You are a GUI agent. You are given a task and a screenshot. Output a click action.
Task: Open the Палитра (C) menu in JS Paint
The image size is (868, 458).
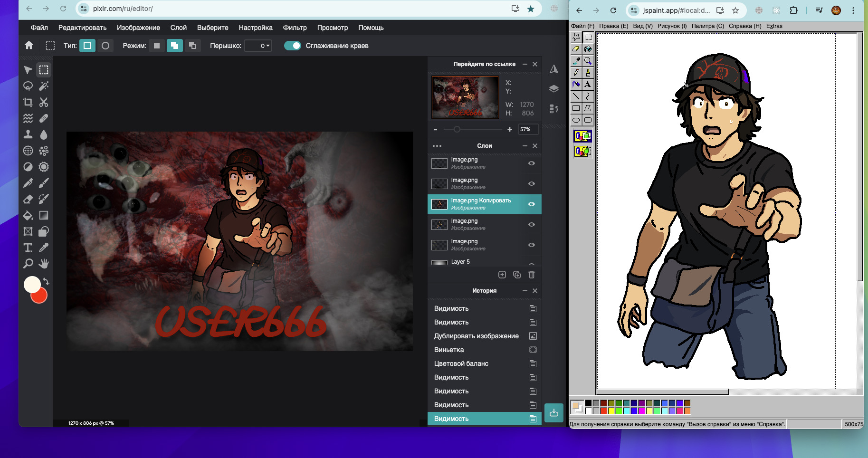point(708,26)
